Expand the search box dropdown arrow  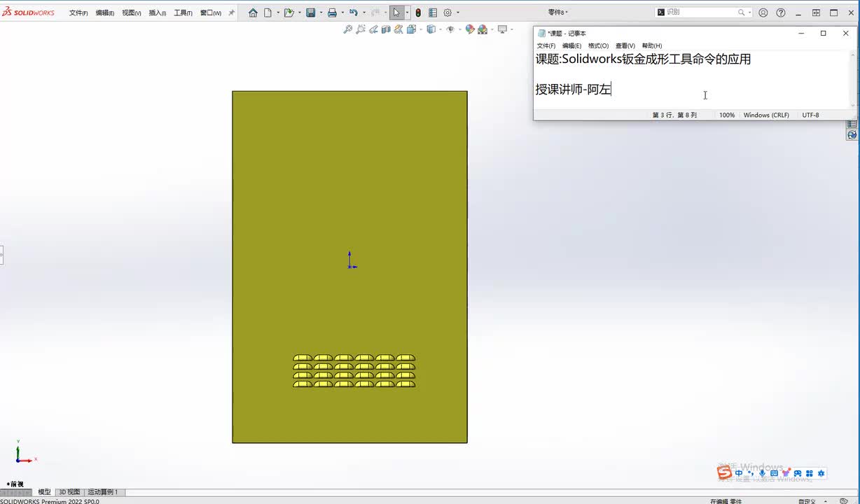pos(750,13)
